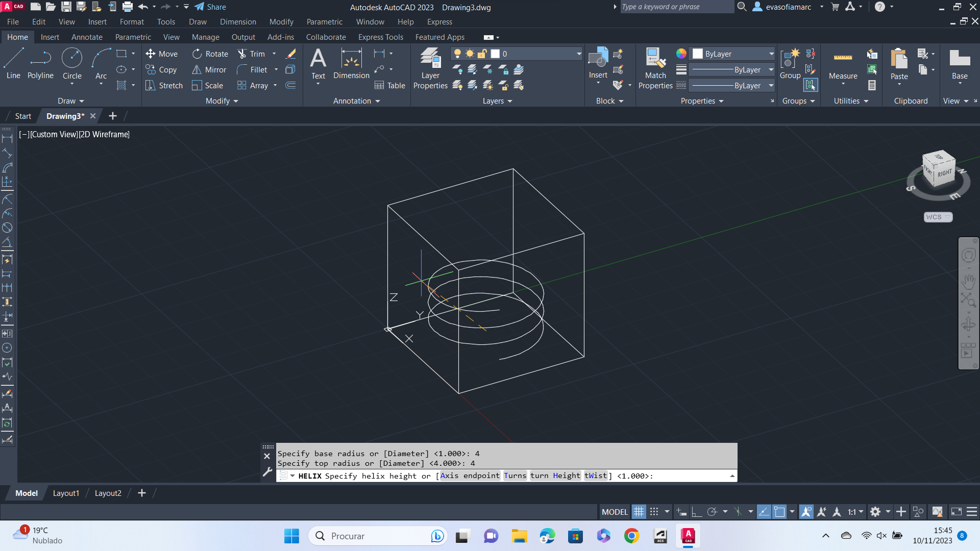Apply the Fillet tool
The width and height of the screenshot is (980, 551).
(x=252, y=70)
